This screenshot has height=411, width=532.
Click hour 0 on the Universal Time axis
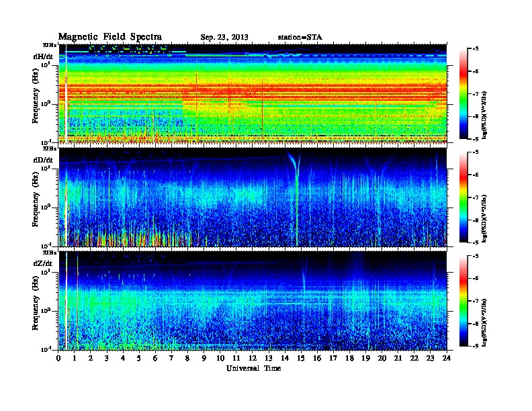click(x=58, y=358)
